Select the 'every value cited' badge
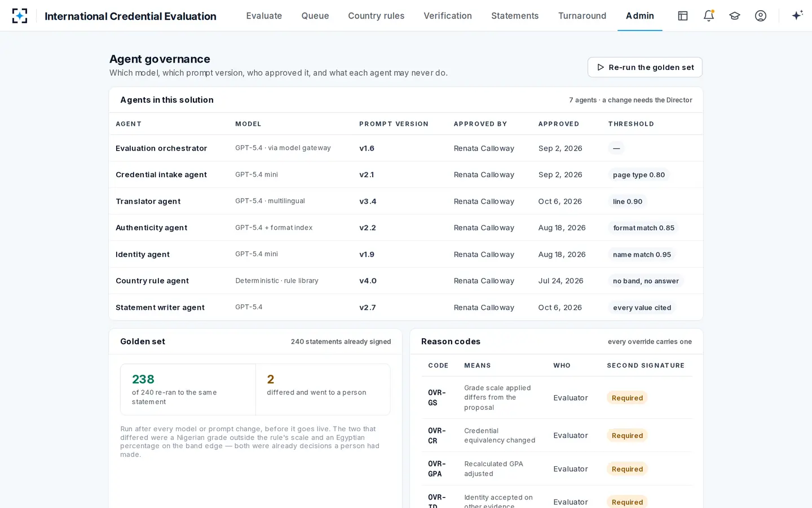The image size is (812, 508). tap(642, 308)
